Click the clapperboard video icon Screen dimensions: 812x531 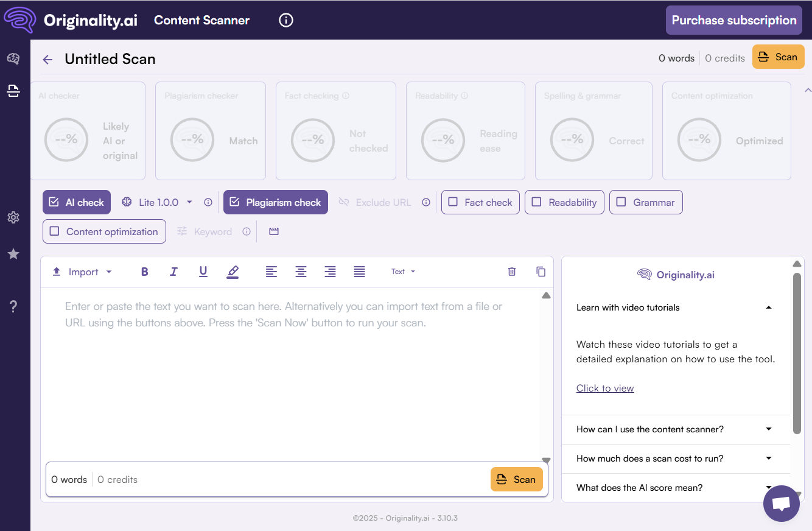point(274,231)
